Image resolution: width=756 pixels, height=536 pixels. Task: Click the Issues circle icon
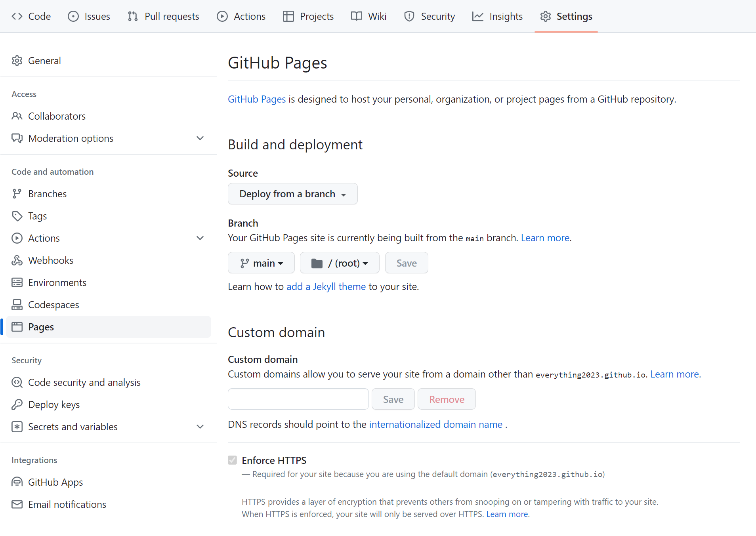pyautogui.click(x=73, y=16)
